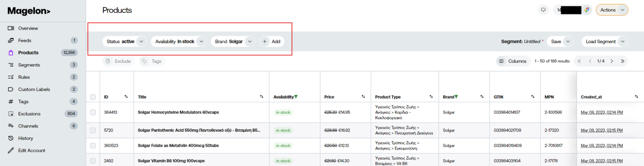Screen dimensions: 644x166
Task: Click the Exclude button
Action: (x=118, y=61)
